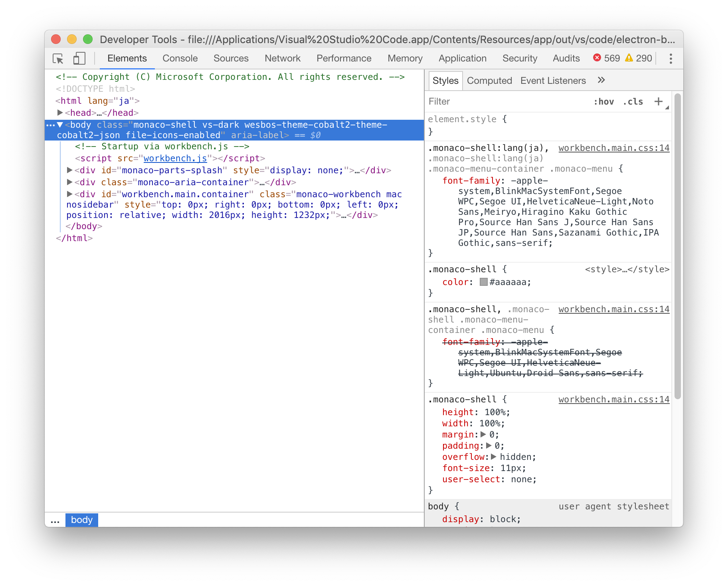728x586 pixels.
Task: Open workbench.main.css:14 stylesheet link
Action: [614, 148]
